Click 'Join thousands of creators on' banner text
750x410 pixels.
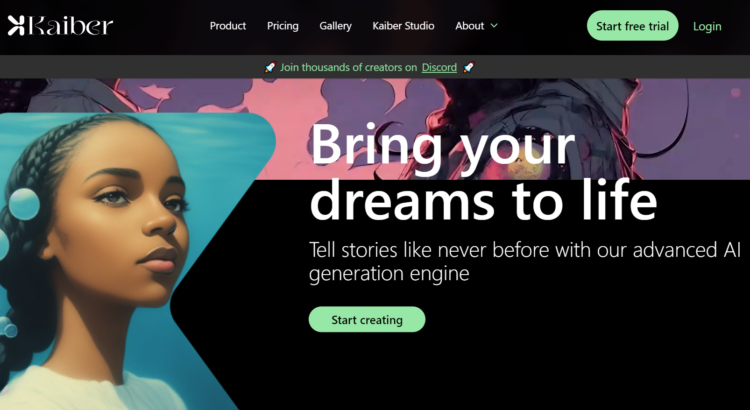349,67
